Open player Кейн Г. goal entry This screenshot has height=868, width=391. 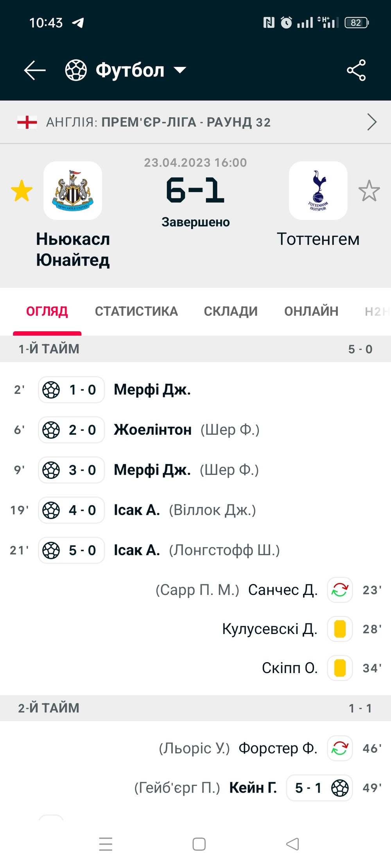[253, 788]
